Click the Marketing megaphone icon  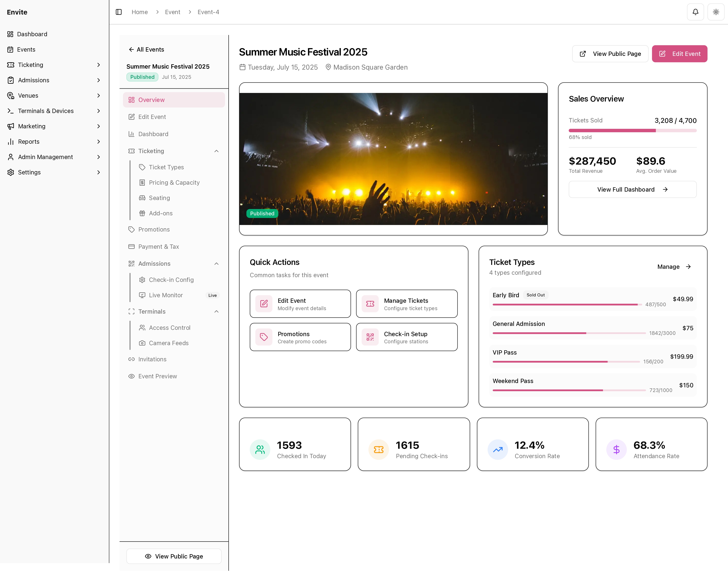(11, 126)
